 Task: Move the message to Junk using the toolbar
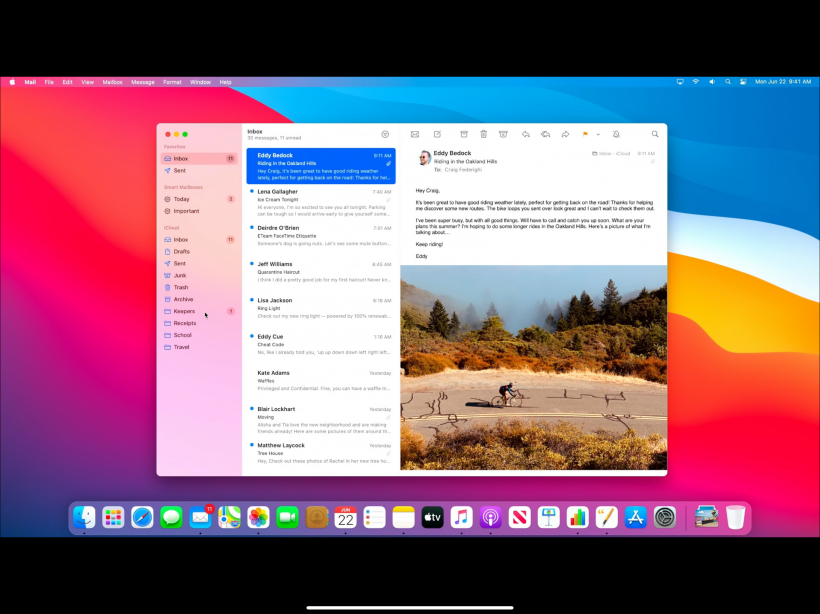coord(503,134)
